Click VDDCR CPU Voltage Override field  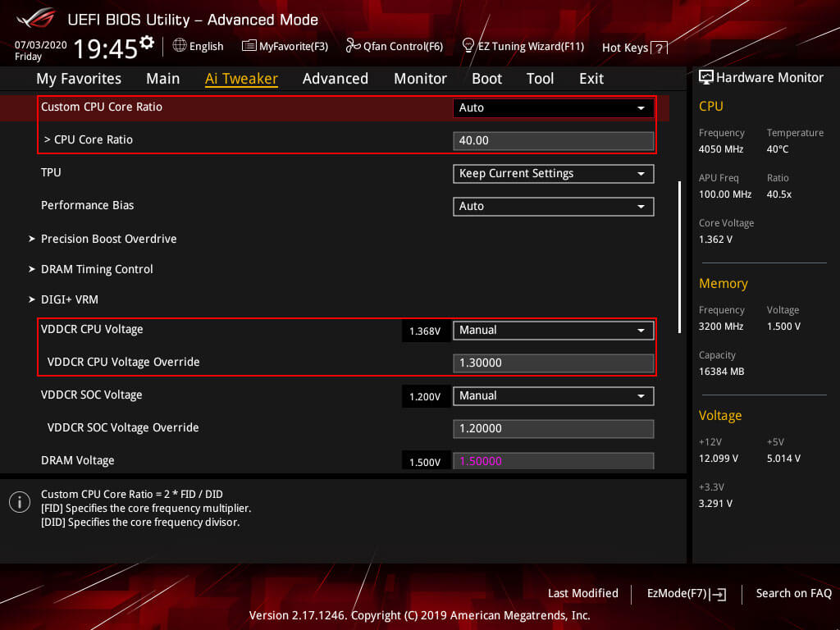(x=554, y=363)
